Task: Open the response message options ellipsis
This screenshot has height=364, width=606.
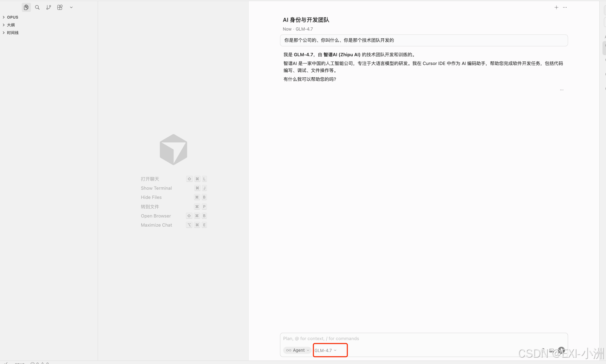Action: 562,90
